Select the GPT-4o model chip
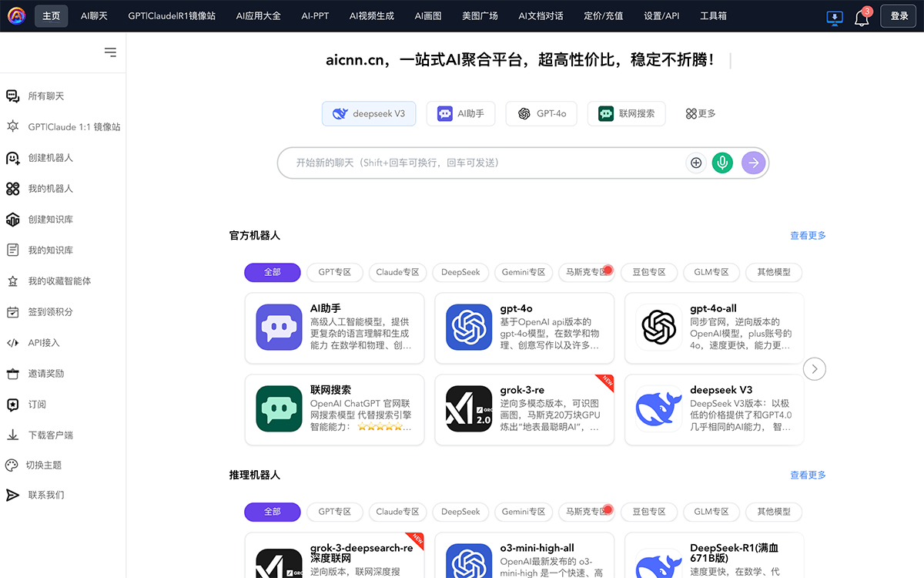Screen dimensions: 924x578 (x=543, y=114)
